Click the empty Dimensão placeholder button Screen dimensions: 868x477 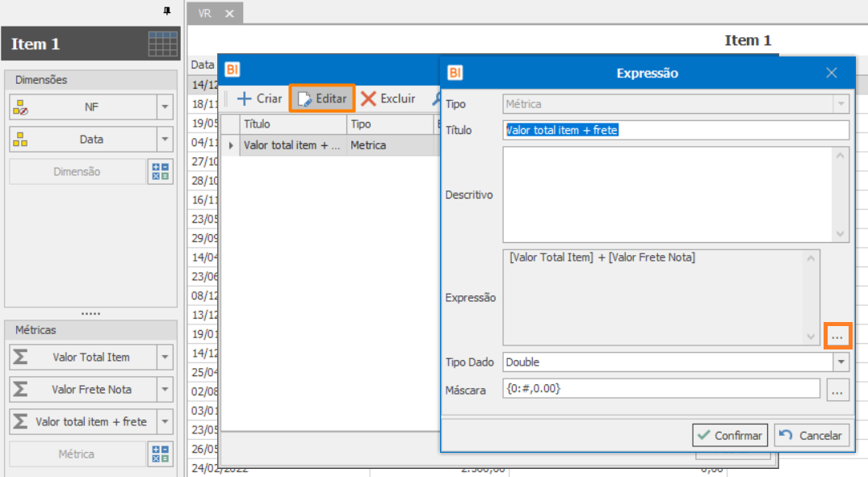(x=77, y=172)
